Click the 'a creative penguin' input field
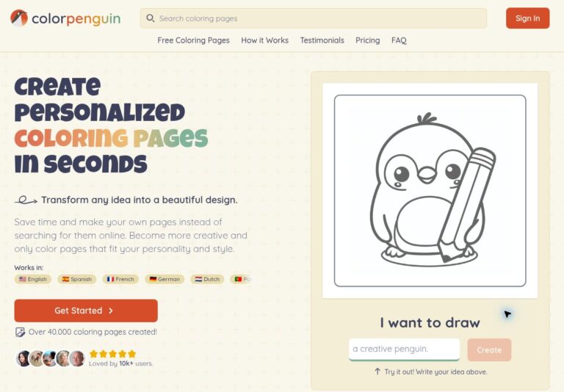The height and width of the screenshot is (392, 564). coord(405,349)
